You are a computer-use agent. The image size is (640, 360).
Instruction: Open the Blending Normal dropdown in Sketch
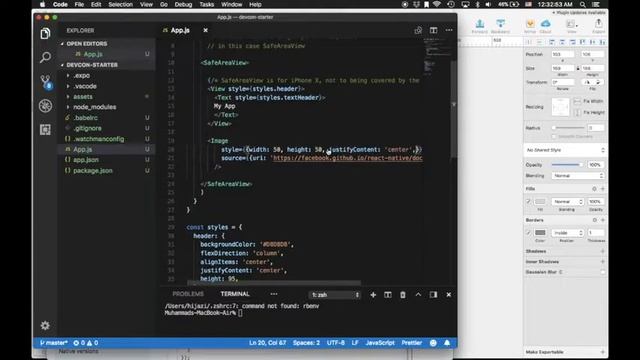pos(578,176)
